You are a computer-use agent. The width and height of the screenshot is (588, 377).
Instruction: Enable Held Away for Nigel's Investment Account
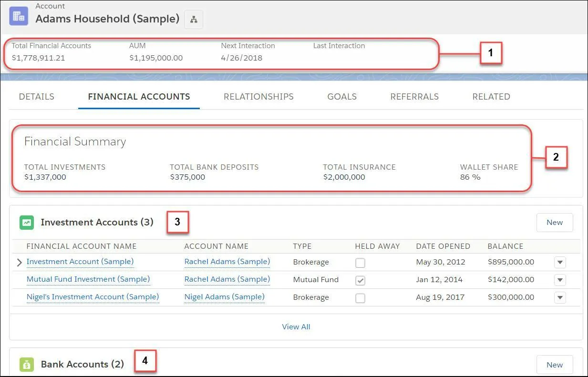coord(360,297)
